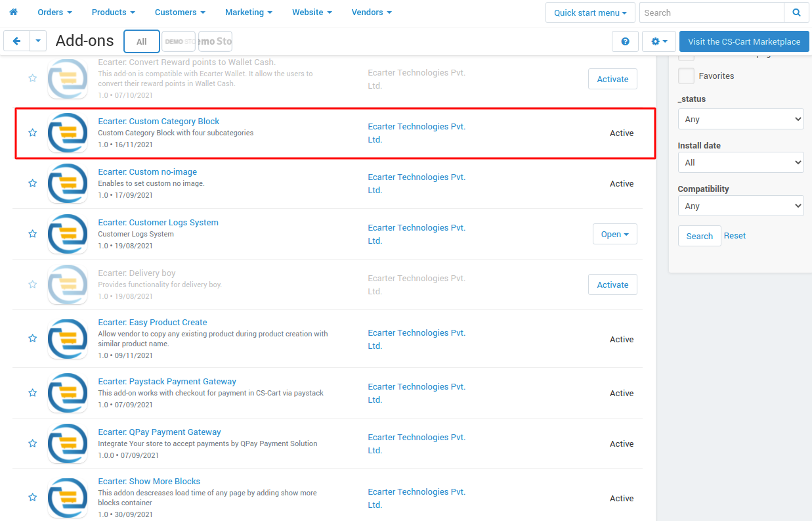The height and width of the screenshot is (521, 812).
Task: Open Ecarter: Customer Logs System link
Action: click(x=158, y=222)
